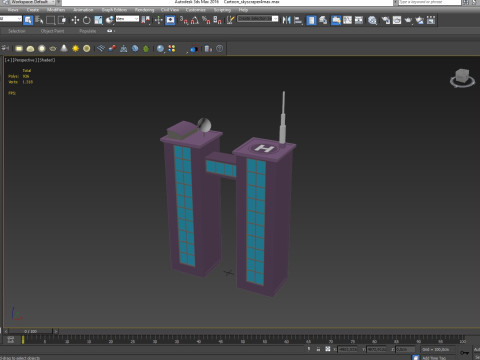Open the Scripting menu
Screen dimensions: 480x360
tap(222, 10)
